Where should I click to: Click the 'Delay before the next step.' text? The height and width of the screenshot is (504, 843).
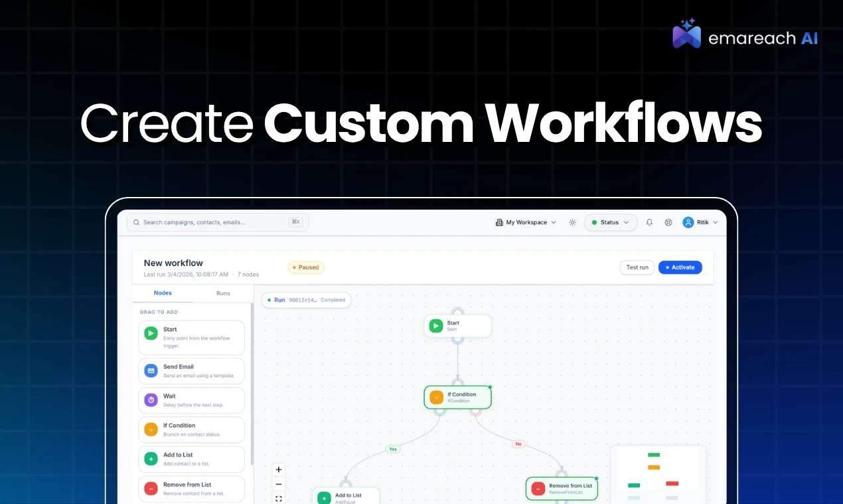(x=193, y=405)
